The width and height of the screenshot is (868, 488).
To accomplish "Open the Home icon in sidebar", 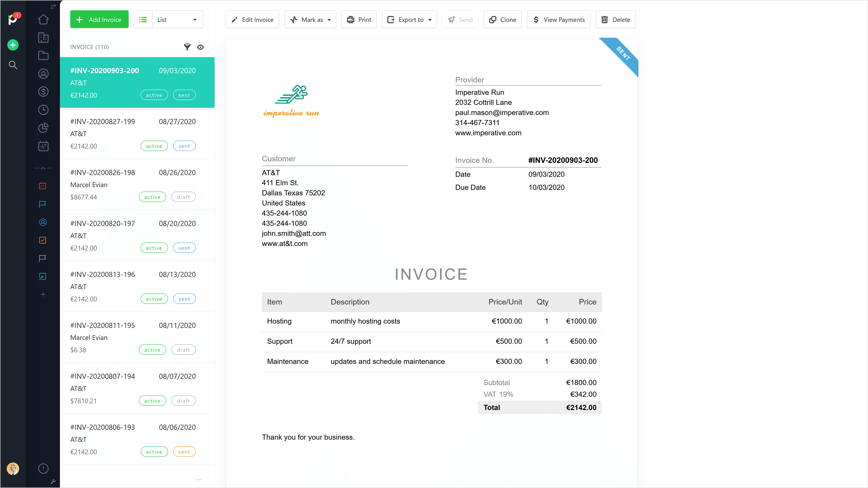I will [43, 19].
